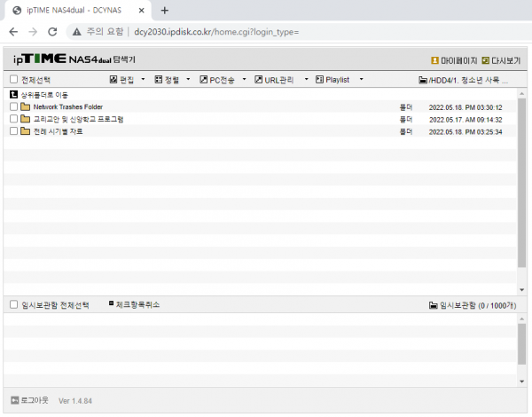The image size is (532, 417).
Task: Open the Playlist menu
Action: 338,80
